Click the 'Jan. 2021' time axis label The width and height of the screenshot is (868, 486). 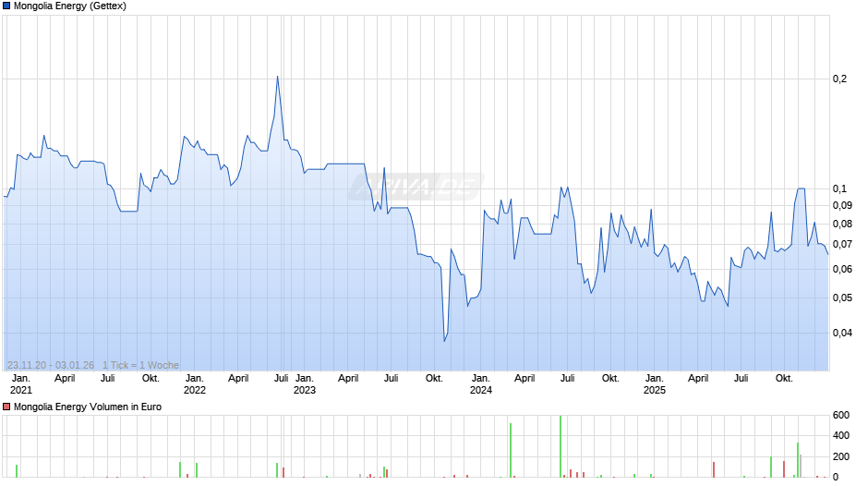pos(21,384)
